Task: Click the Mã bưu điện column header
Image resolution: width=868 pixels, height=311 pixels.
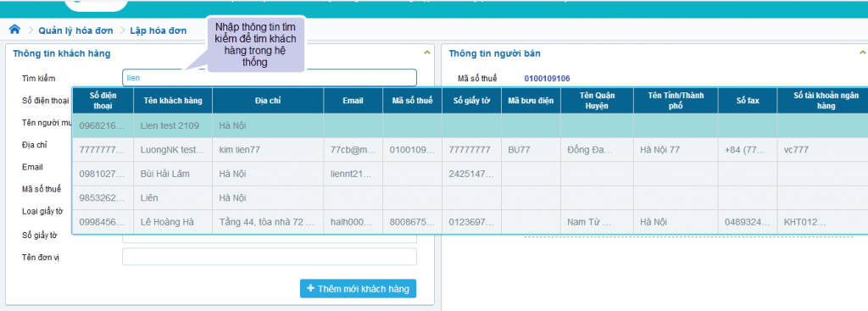Action: (531, 100)
